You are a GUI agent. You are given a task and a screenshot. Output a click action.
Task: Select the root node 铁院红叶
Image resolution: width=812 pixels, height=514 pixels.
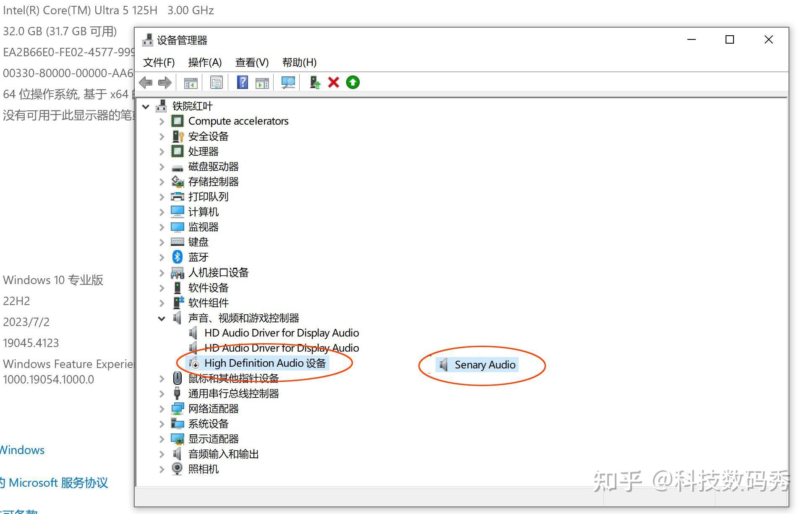tap(193, 106)
